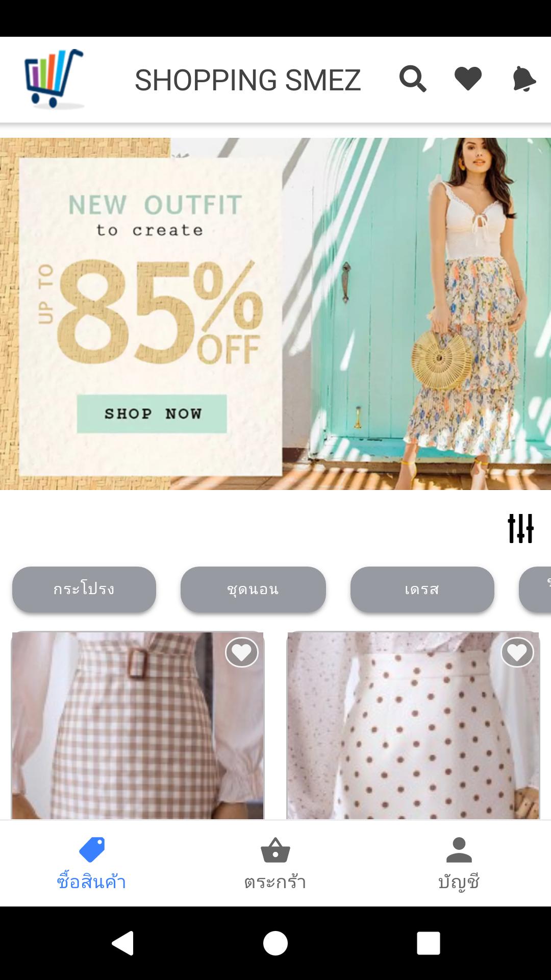Tap Android home navigation button
This screenshot has width=551, height=980.
[275, 943]
